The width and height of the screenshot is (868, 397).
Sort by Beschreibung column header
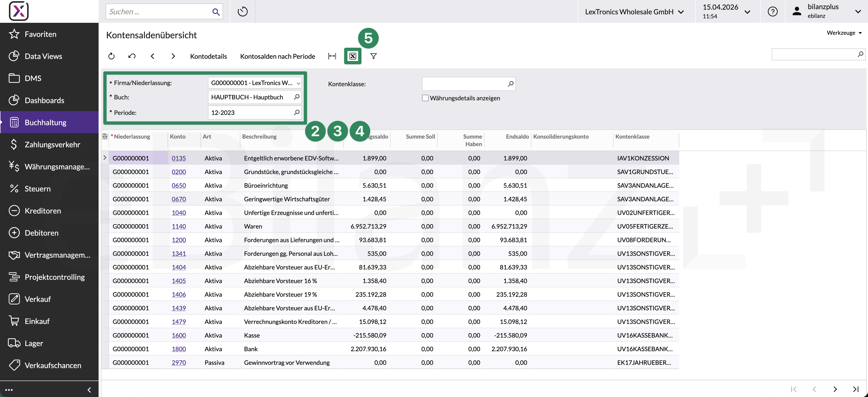[259, 137]
